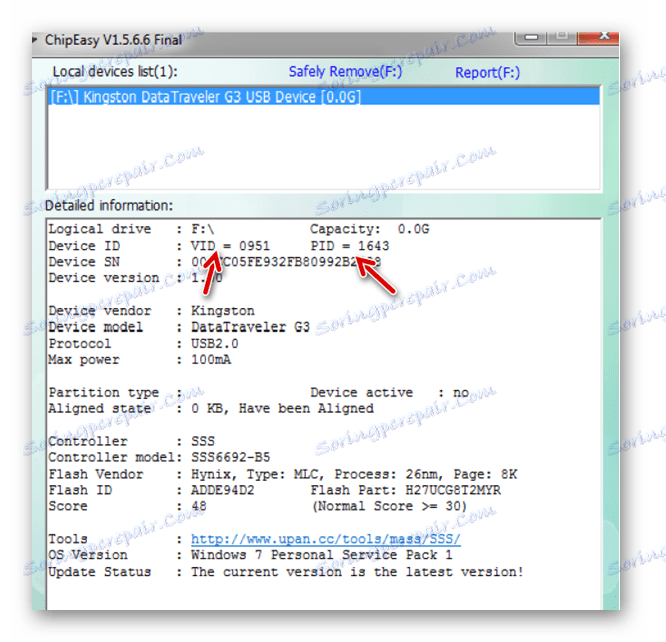Select the Controller model SSS6692-B5 text
The height and width of the screenshot is (642, 666).
click(230, 458)
